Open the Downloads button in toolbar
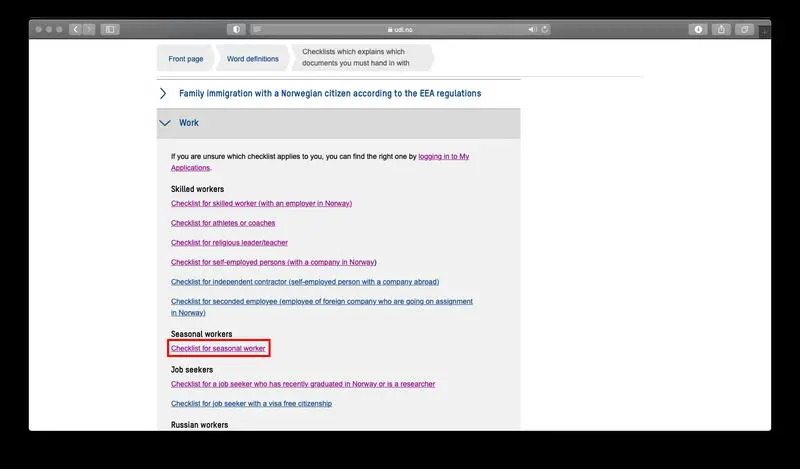800x469 pixels. tap(699, 29)
